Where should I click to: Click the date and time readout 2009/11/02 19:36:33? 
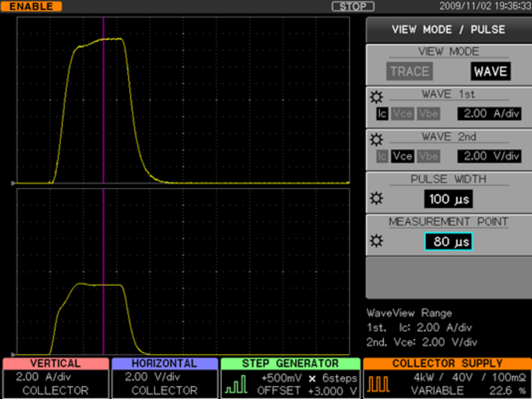click(485, 6)
